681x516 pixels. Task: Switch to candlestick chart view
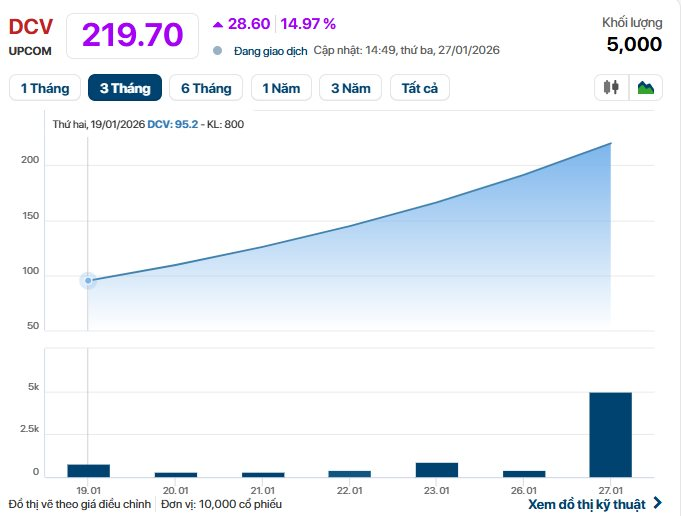(612, 88)
